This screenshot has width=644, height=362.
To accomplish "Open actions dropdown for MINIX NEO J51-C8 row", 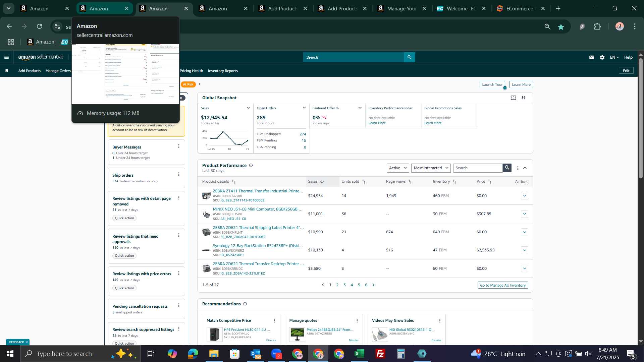I will [525, 214].
